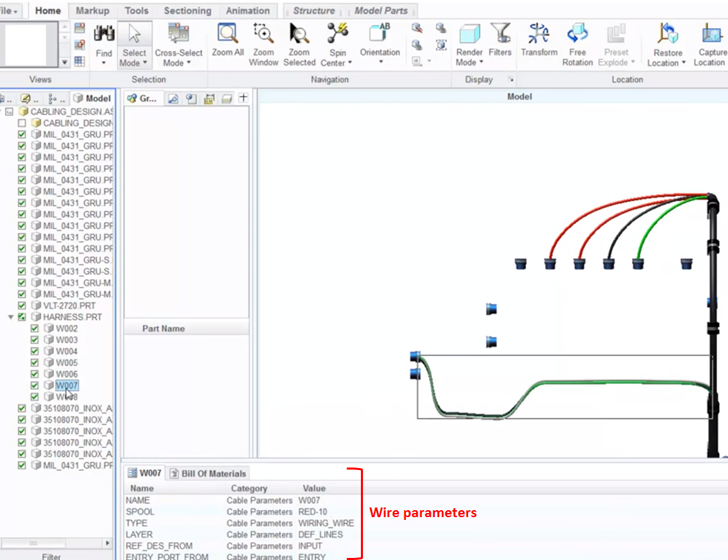Image resolution: width=728 pixels, height=560 pixels.
Task: Open the Tools menu tab
Action: pyautogui.click(x=136, y=10)
